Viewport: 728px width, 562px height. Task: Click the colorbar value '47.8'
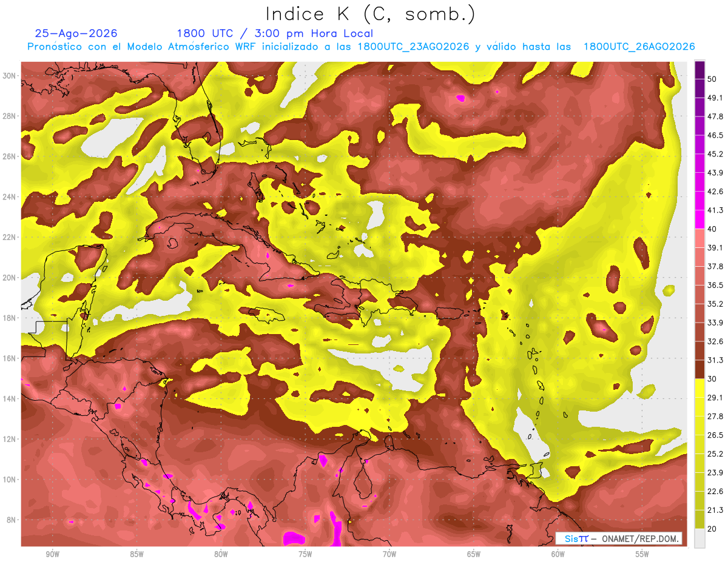click(x=715, y=116)
